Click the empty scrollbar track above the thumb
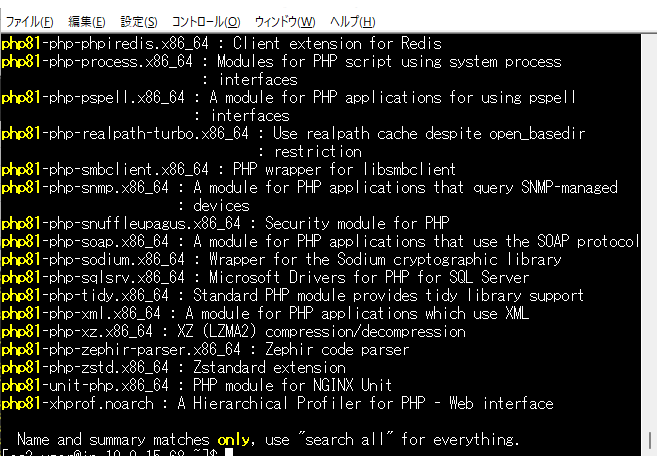The image size is (657, 456). [x=649, y=233]
